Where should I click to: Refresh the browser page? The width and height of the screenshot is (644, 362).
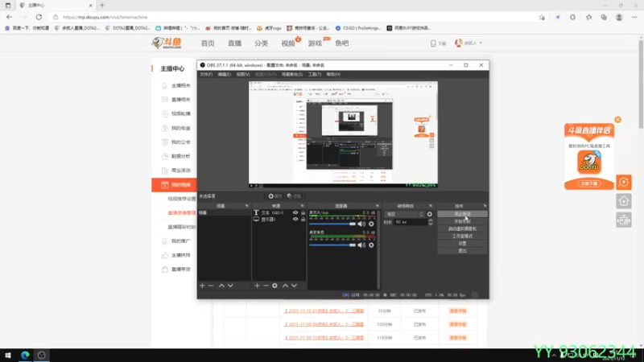coord(39,17)
